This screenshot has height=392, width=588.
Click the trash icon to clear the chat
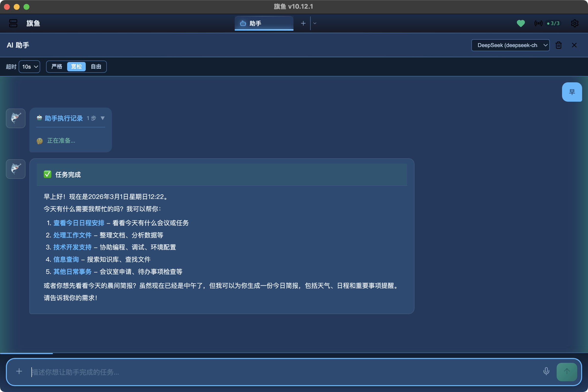pyautogui.click(x=559, y=45)
